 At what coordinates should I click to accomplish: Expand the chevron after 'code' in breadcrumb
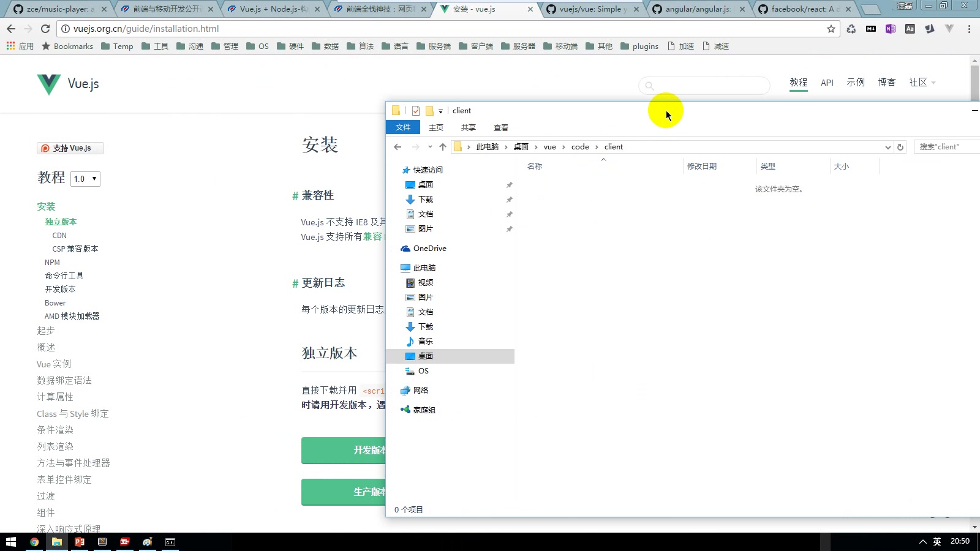click(x=597, y=147)
